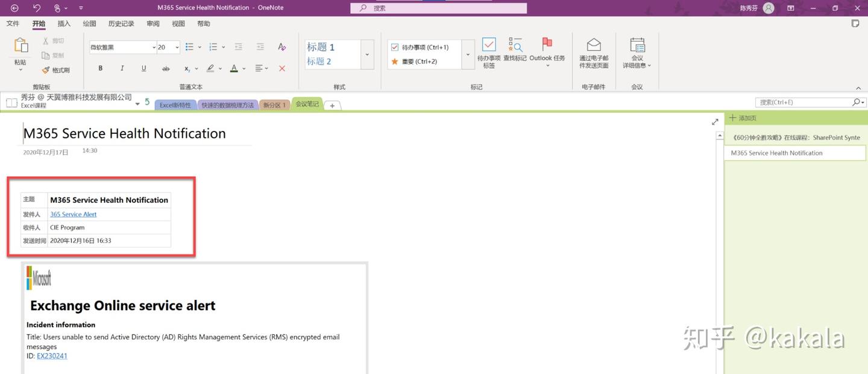This screenshot has width=868, height=374.
Task: Switch to the 绘图 ribbon tab
Action: (89, 24)
